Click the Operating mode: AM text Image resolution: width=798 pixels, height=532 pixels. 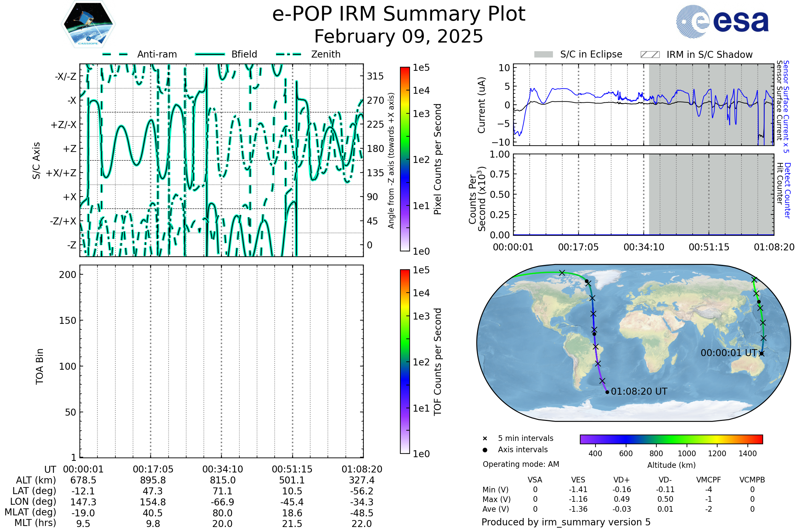coord(521,464)
